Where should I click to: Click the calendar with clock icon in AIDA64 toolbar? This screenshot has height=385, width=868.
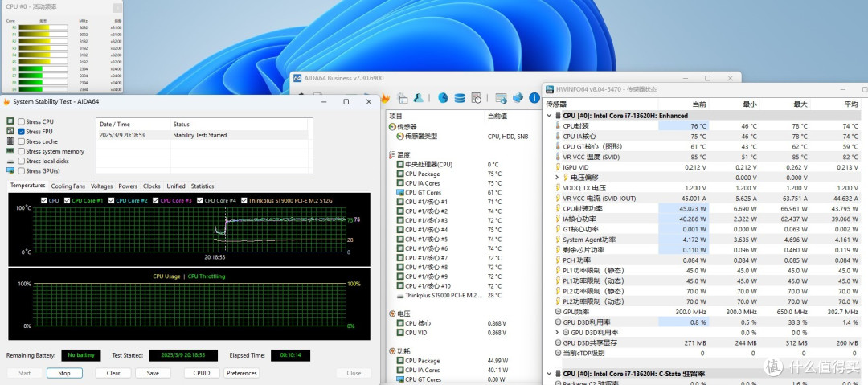click(x=476, y=98)
